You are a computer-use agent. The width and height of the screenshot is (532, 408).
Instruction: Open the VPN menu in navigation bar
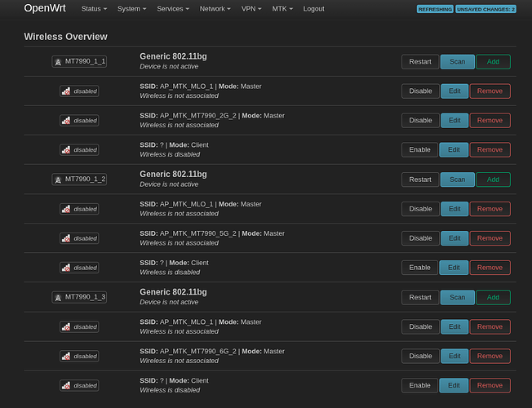click(x=251, y=9)
